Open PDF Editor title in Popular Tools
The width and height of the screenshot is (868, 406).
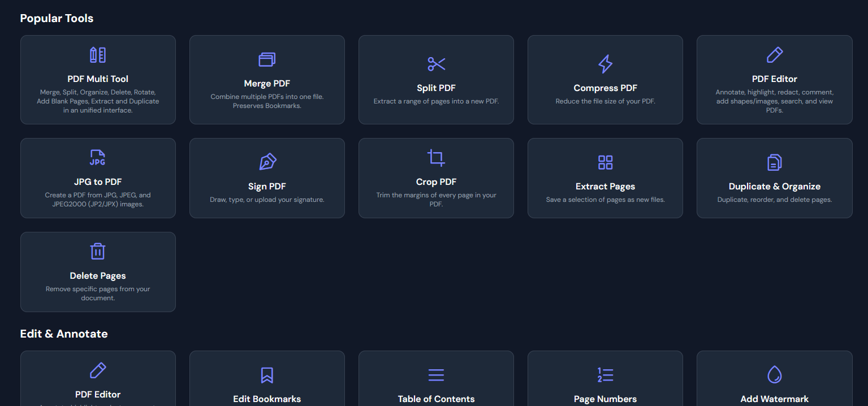tap(774, 79)
